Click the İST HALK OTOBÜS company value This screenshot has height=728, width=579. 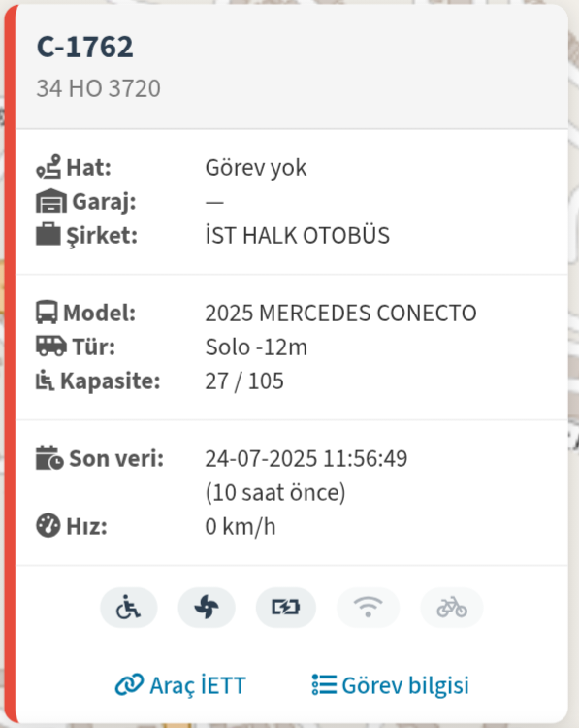(298, 235)
